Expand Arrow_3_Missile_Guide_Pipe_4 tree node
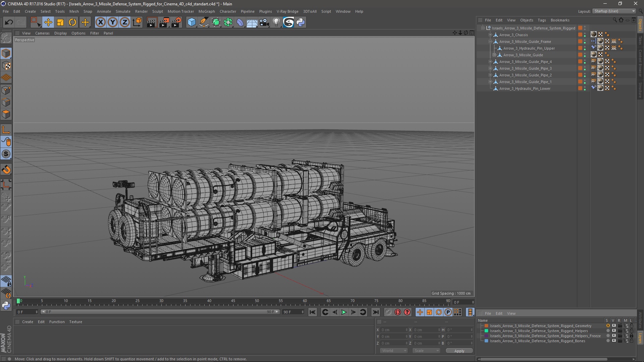Image resolution: width=644 pixels, height=362 pixels. pos(490,62)
